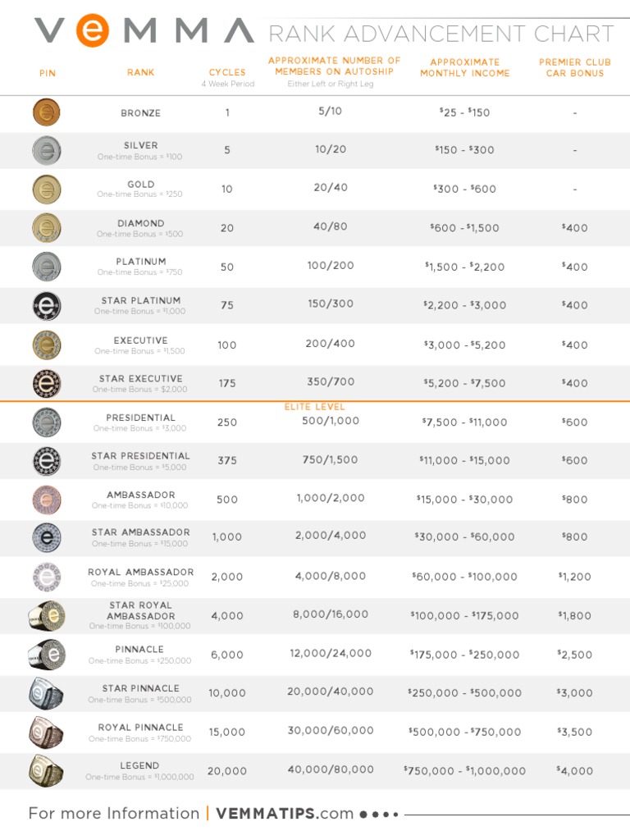
Task: Select the Silver rank pin icon
Action: 47,150
